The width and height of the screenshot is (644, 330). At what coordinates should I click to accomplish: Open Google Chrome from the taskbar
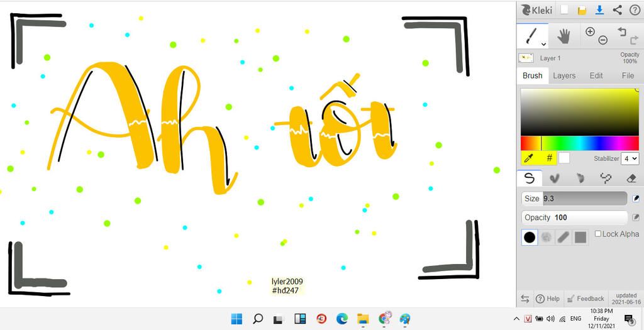(384, 319)
